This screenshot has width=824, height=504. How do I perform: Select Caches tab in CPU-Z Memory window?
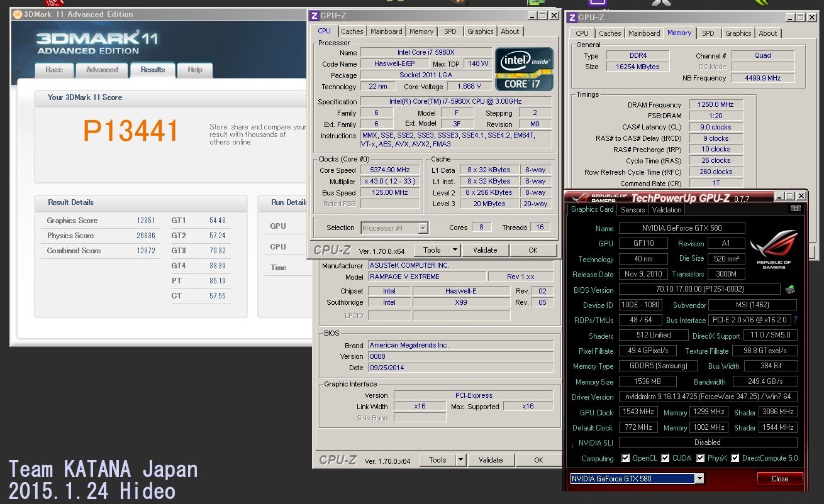point(610,33)
